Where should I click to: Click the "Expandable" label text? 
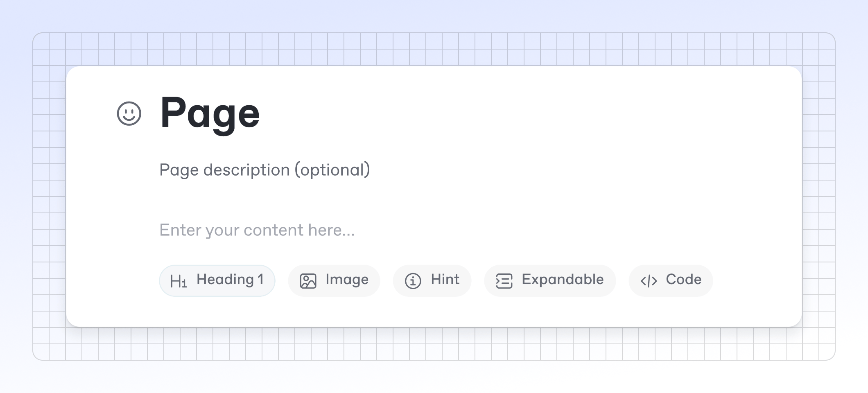point(563,280)
